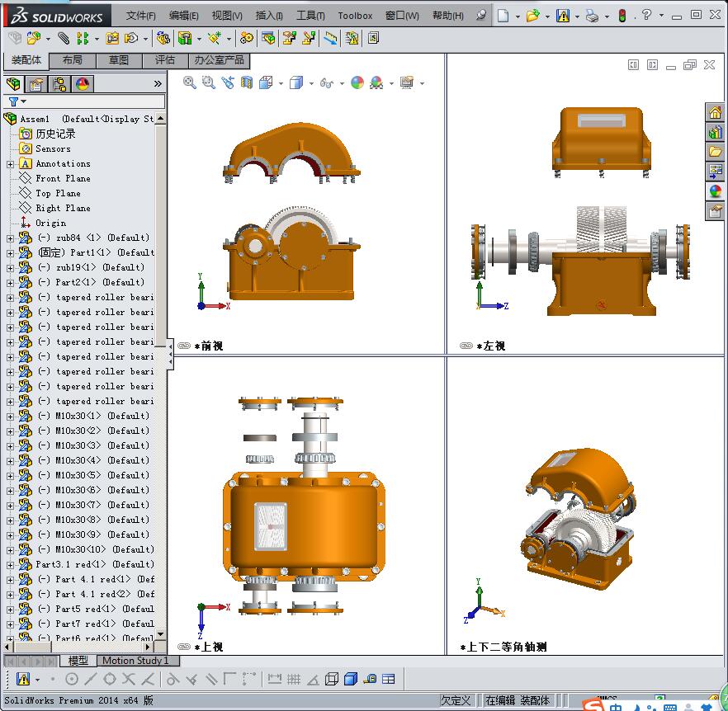The width and height of the screenshot is (728, 711).
Task: Toggle the view link icon beside 上视
Action: click(x=184, y=647)
